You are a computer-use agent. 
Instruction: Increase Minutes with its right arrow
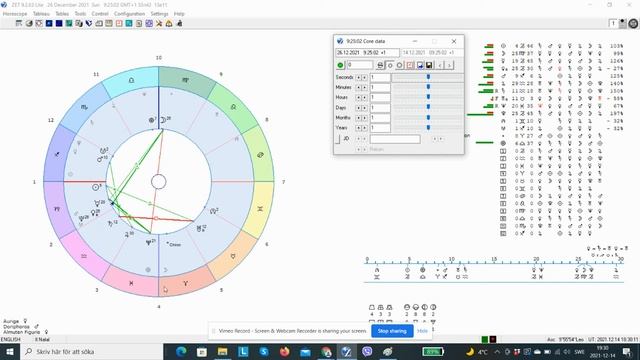pyautogui.click(x=364, y=87)
